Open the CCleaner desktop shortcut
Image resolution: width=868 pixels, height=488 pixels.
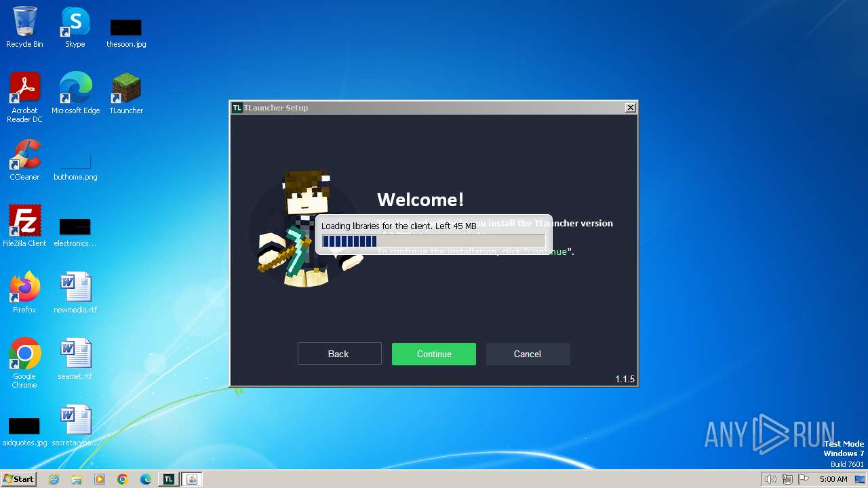click(x=24, y=160)
